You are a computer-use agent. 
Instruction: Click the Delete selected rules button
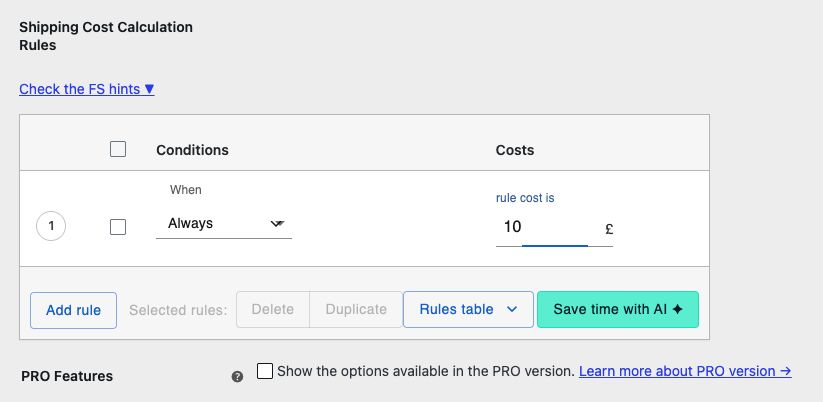[x=273, y=310]
